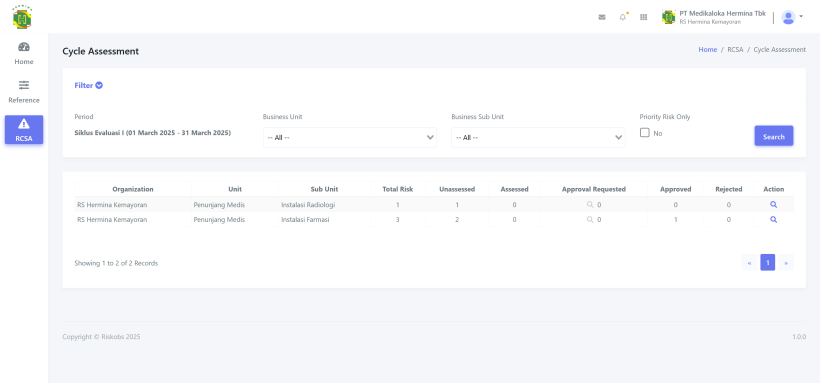
Task: Tick the Priority Risk Only checkbox
Action: click(645, 133)
